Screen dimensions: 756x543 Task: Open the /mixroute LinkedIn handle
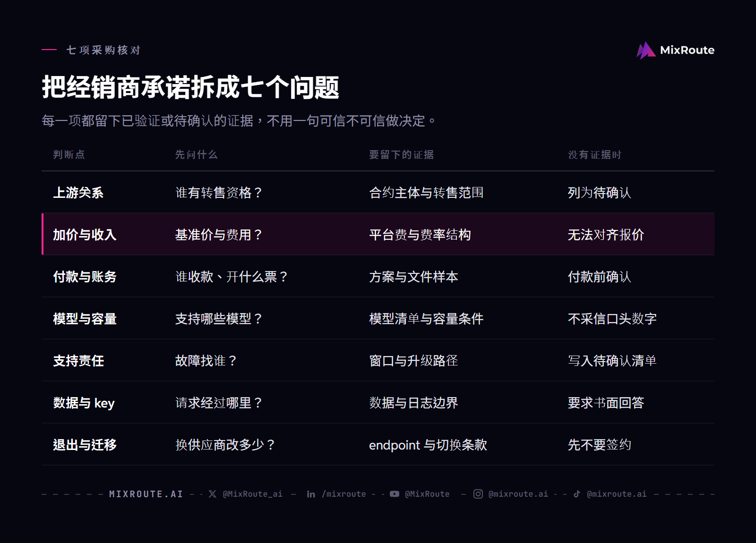(x=344, y=494)
